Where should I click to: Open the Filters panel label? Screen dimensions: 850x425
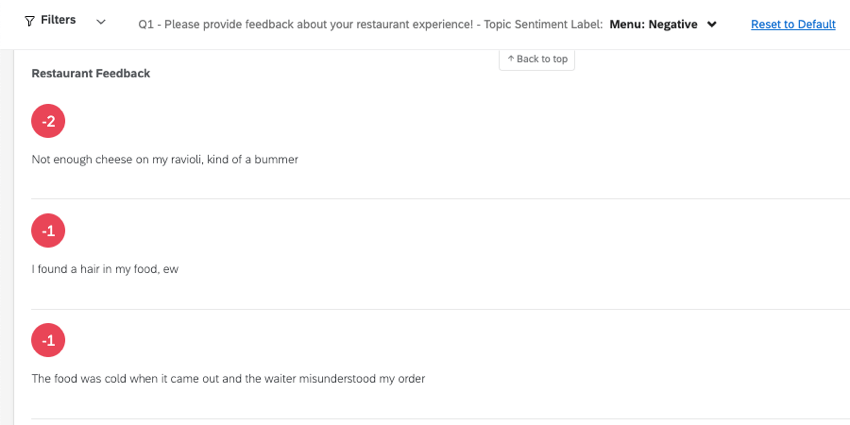pyautogui.click(x=58, y=20)
